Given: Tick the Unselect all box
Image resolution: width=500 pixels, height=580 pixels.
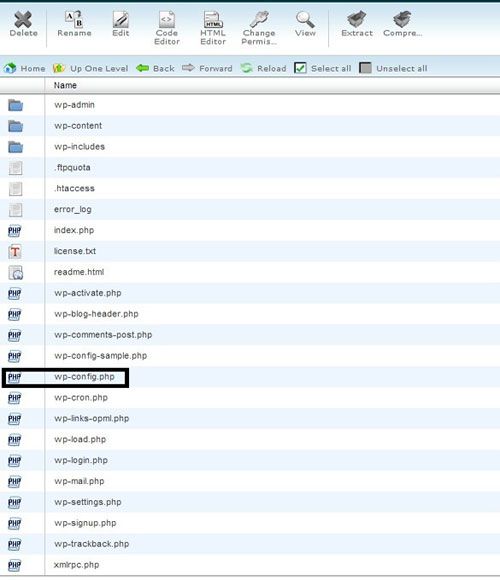Looking at the screenshot, I should pyautogui.click(x=365, y=68).
